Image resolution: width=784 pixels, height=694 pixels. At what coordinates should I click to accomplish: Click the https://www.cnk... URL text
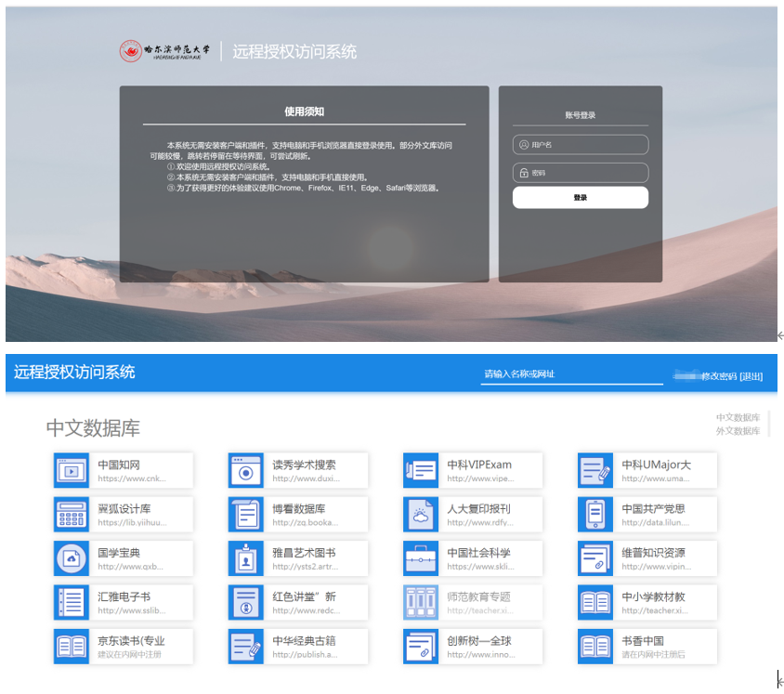(132, 478)
